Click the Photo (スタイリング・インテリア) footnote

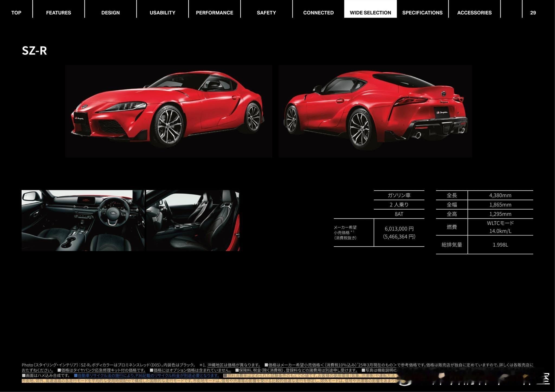point(108,365)
